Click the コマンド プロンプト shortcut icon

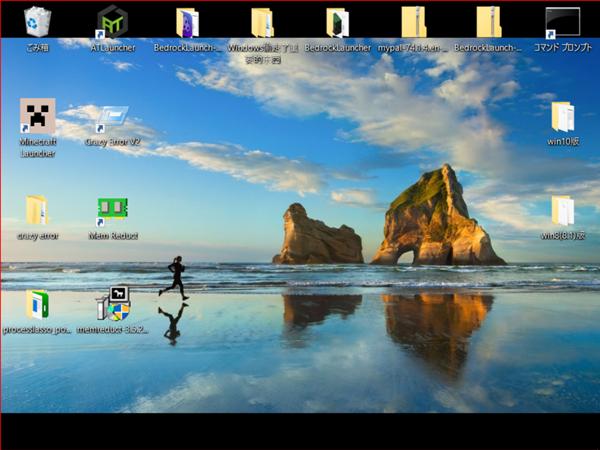[563, 22]
